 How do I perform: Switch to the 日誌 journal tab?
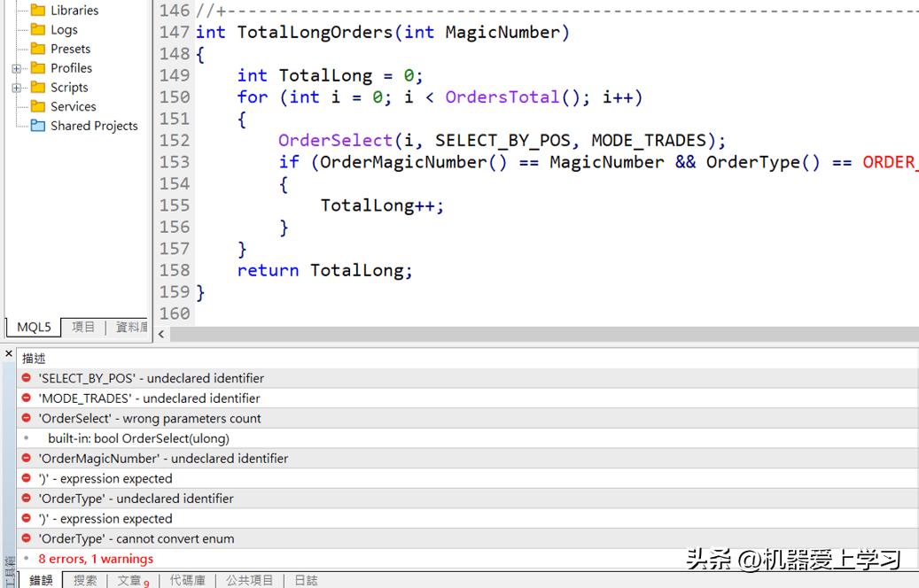pyautogui.click(x=306, y=580)
